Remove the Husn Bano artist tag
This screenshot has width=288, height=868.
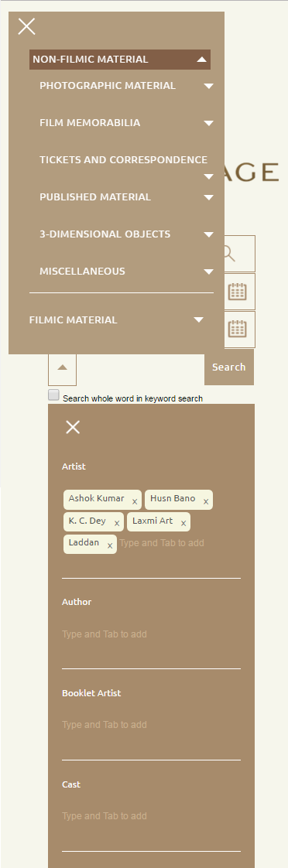tap(206, 501)
